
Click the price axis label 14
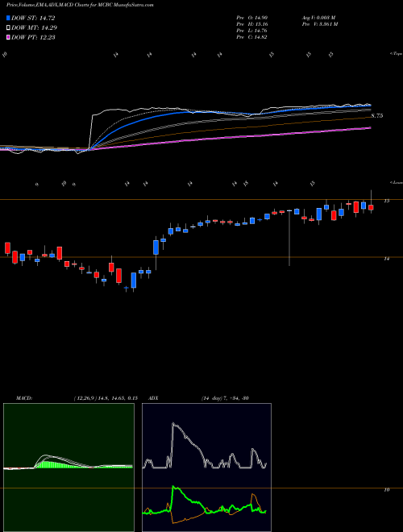pos(386,259)
